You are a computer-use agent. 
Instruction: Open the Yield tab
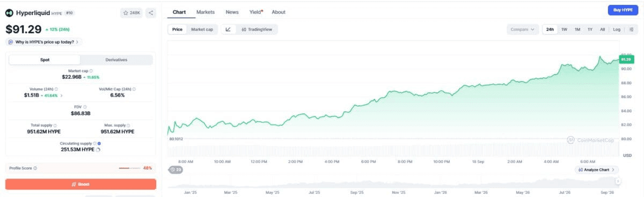coord(256,12)
